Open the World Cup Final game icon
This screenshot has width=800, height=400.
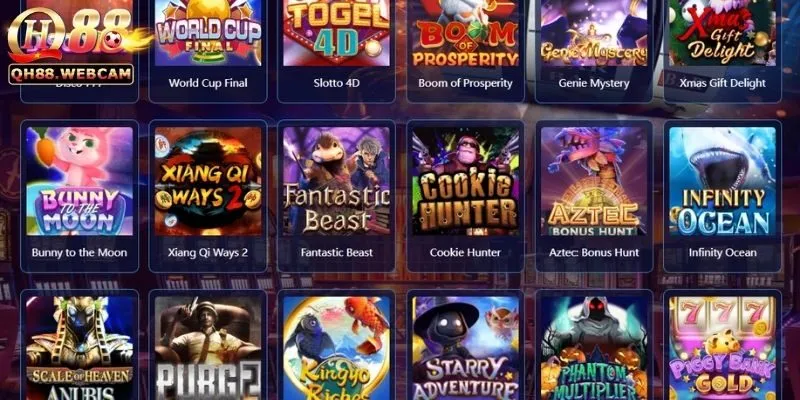coord(208,33)
